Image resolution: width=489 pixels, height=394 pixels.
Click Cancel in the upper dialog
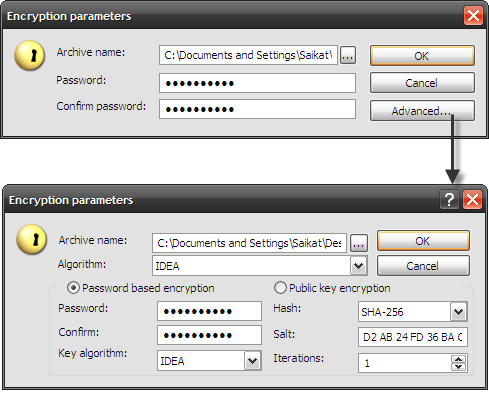point(422,83)
